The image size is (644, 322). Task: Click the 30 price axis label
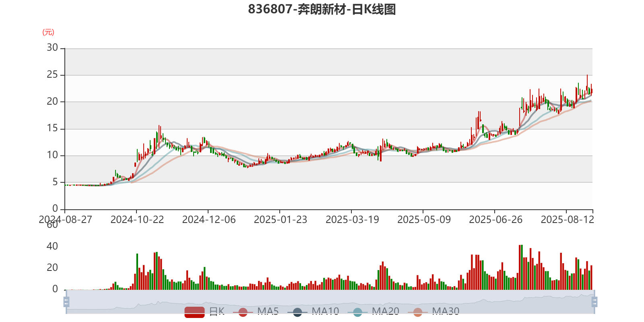52,48
